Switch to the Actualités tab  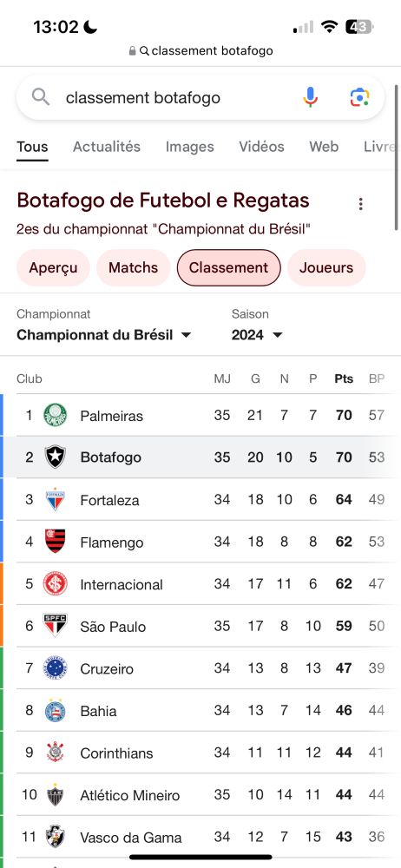click(x=107, y=147)
